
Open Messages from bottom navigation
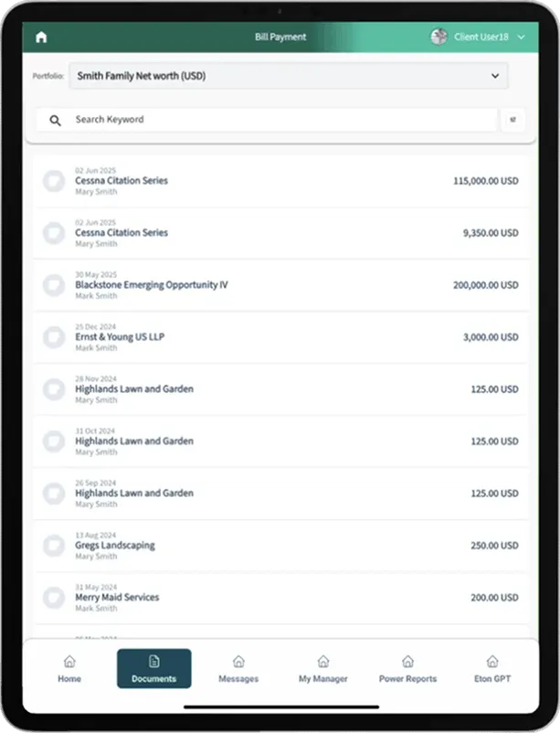(238, 668)
